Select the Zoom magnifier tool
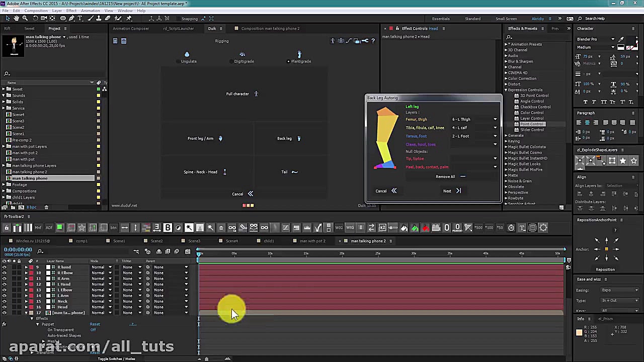The width and height of the screenshot is (644, 362). (25, 19)
